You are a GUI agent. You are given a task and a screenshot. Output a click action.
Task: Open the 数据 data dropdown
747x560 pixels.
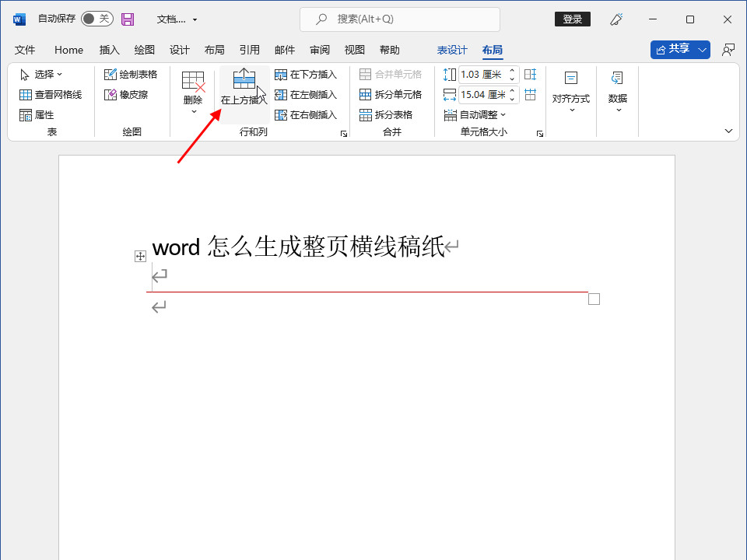click(x=617, y=92)
